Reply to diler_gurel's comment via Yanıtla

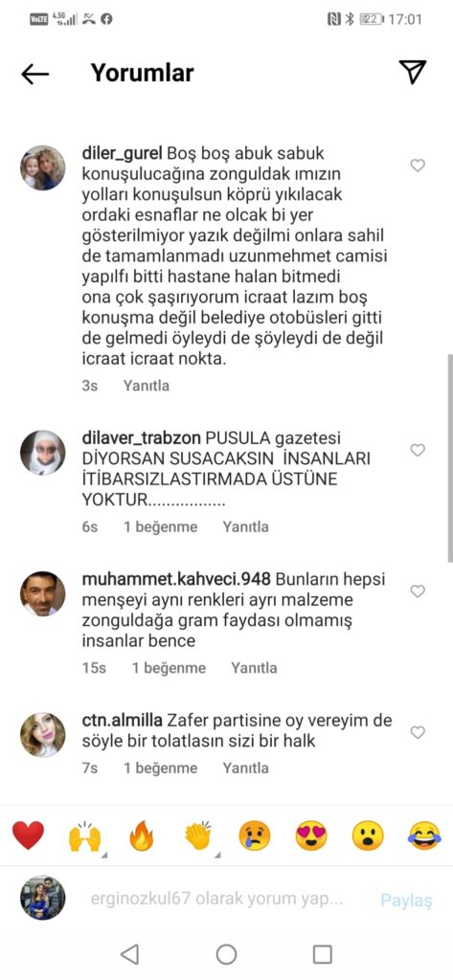point(146,386)
